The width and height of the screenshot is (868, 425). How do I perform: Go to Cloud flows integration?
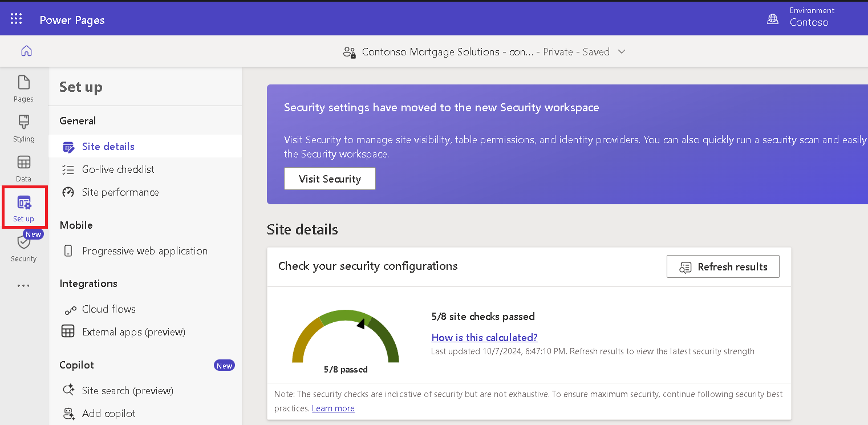pyautogui.click(x=108, y=309)
